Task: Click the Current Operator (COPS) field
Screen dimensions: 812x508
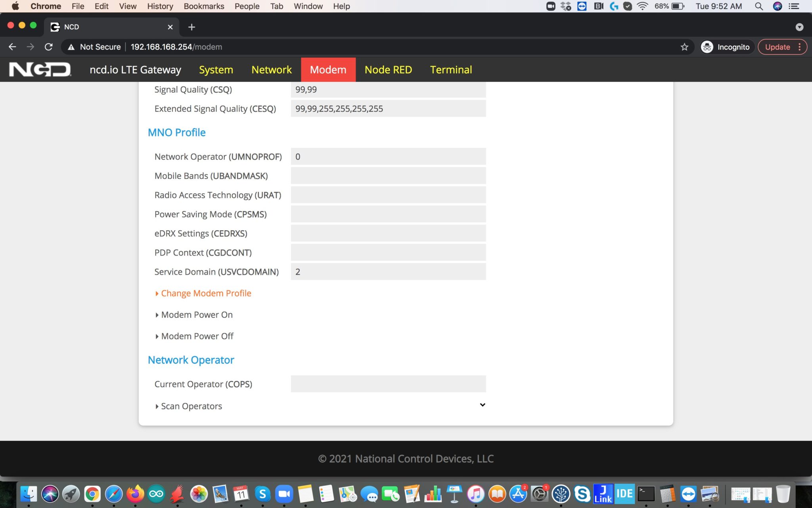Action: pyautogui.click(x=388, y=384)
